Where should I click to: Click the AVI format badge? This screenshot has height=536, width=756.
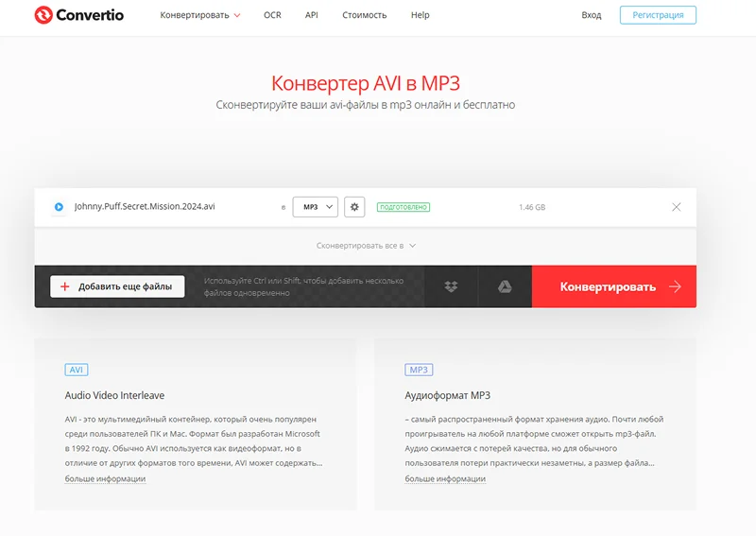tap(77, 370)
